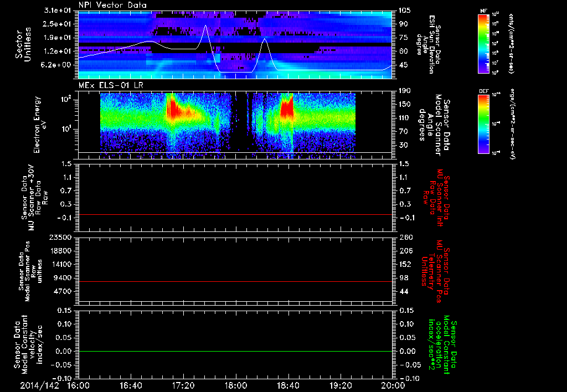Click the 45 degree sun elevation tick
Screen dimensions: 567x392
[403, 65]
